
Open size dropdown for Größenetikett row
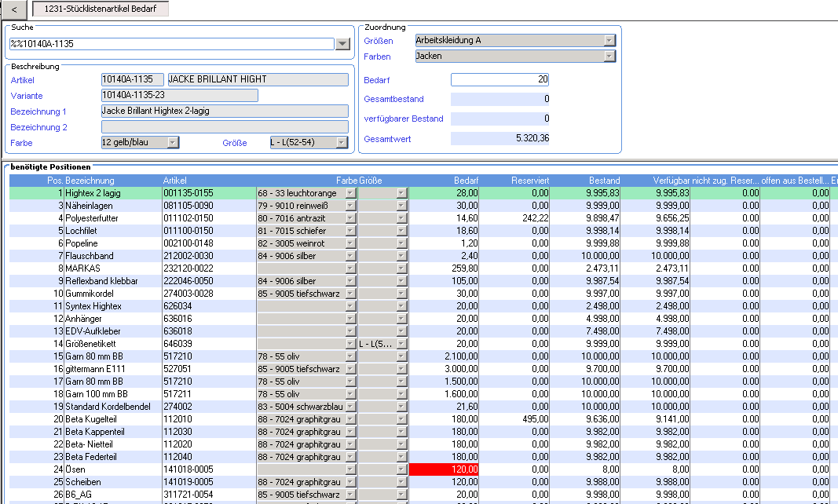(402, 344)
